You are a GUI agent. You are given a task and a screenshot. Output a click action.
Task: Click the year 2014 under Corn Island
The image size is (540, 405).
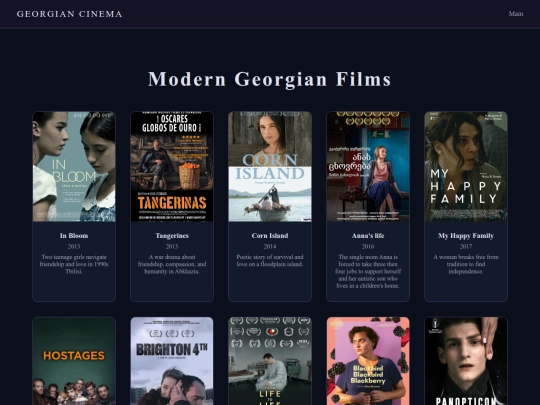[x=270, y=247]
